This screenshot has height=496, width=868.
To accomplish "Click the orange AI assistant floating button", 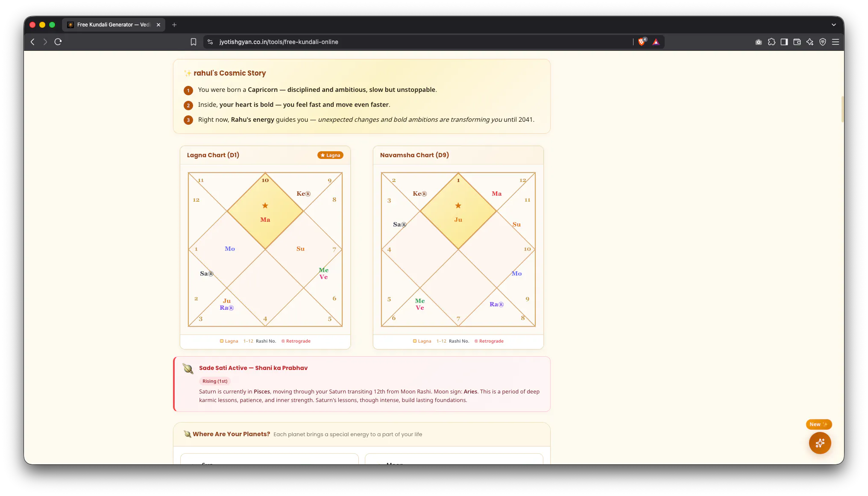I will (820, 443).
